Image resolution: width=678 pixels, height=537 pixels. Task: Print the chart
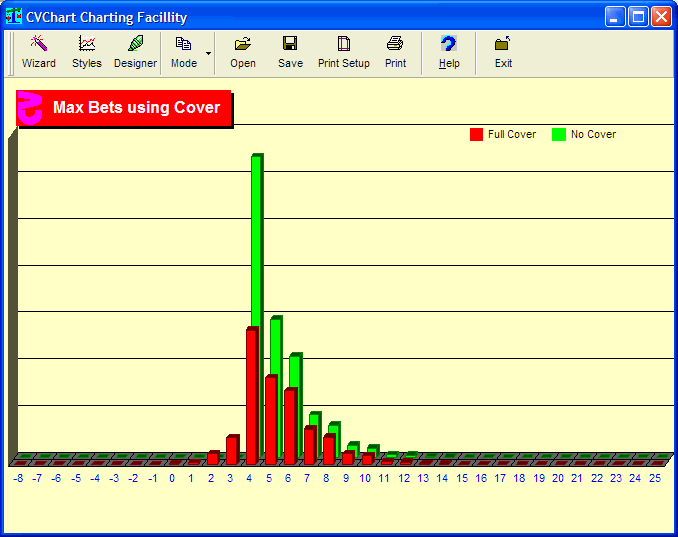(x=396, y=52)
